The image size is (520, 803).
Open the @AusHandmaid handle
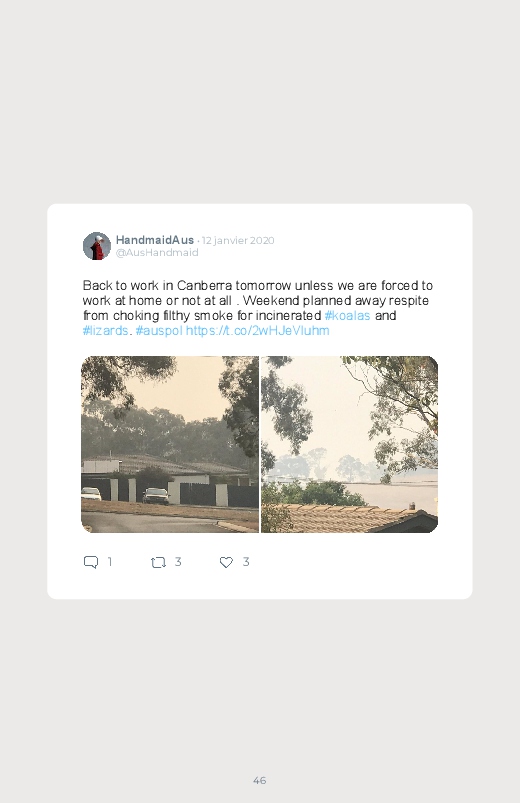[157, 252]
